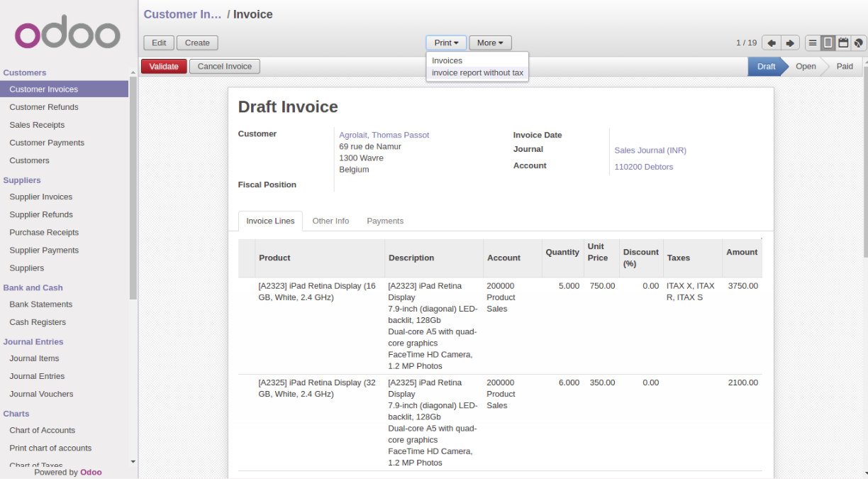Open Journal Items in the sidebar
This screenshot has height=479, width=868.
pos(64,358)
